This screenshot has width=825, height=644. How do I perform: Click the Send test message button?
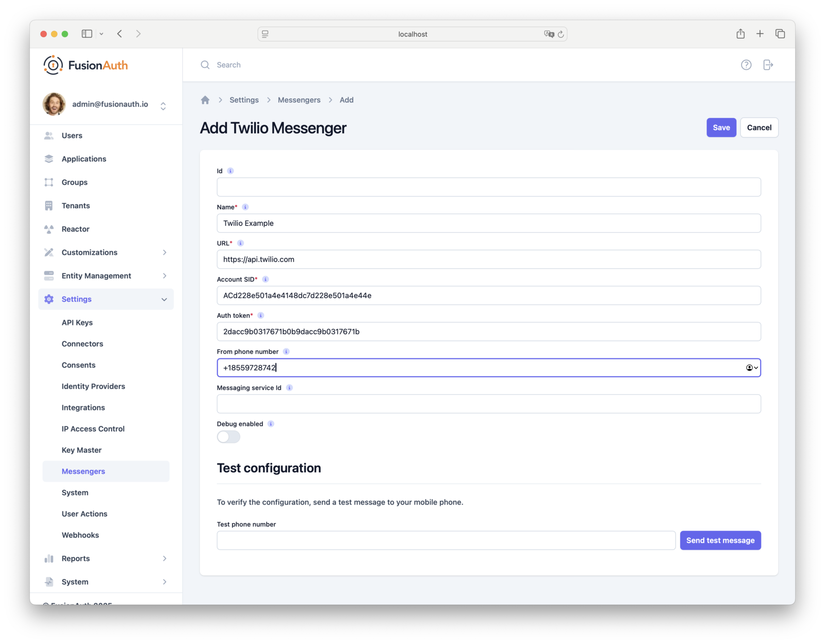point(720,540)
